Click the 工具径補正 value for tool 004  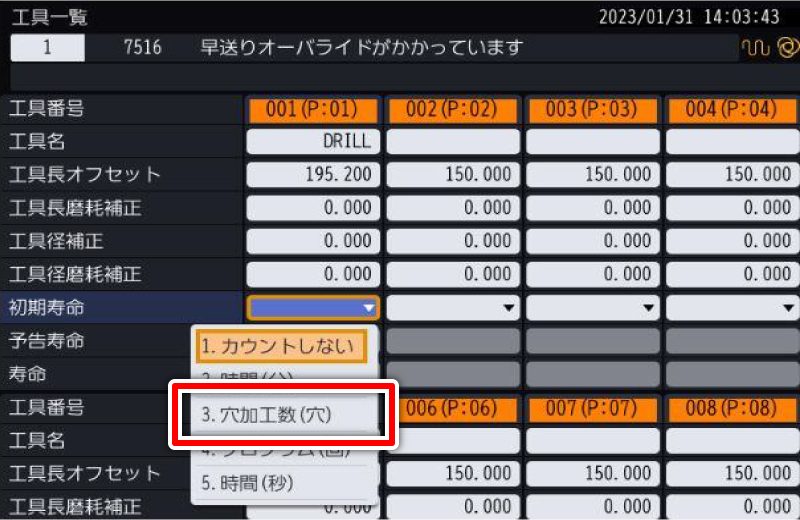tap(732, 241)
